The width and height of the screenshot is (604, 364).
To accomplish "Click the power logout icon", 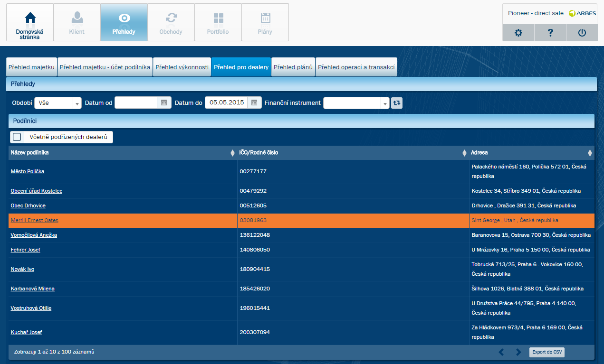I will coord(582,33).
